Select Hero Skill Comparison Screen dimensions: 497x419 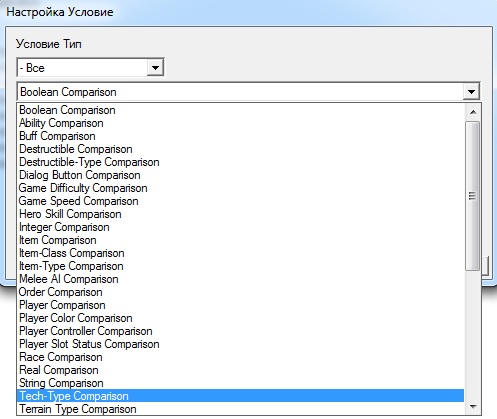tap(240, 214)
